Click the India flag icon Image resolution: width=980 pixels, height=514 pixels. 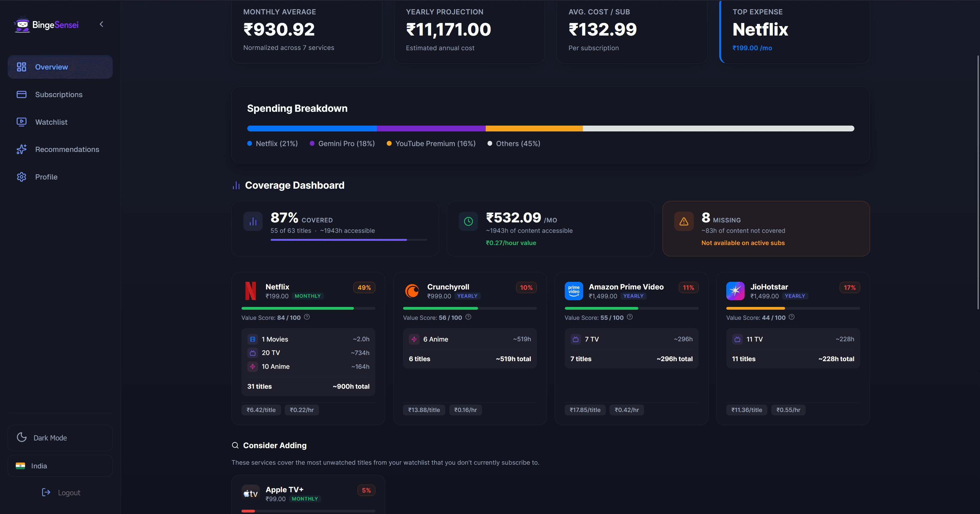click(x=20, y=466)
